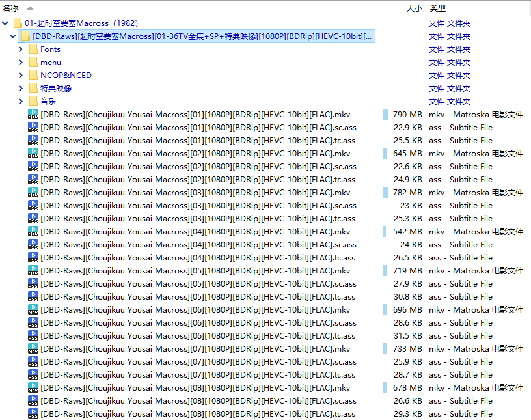Click the MKV icon of episode [03] mkv

coord(33,192)
